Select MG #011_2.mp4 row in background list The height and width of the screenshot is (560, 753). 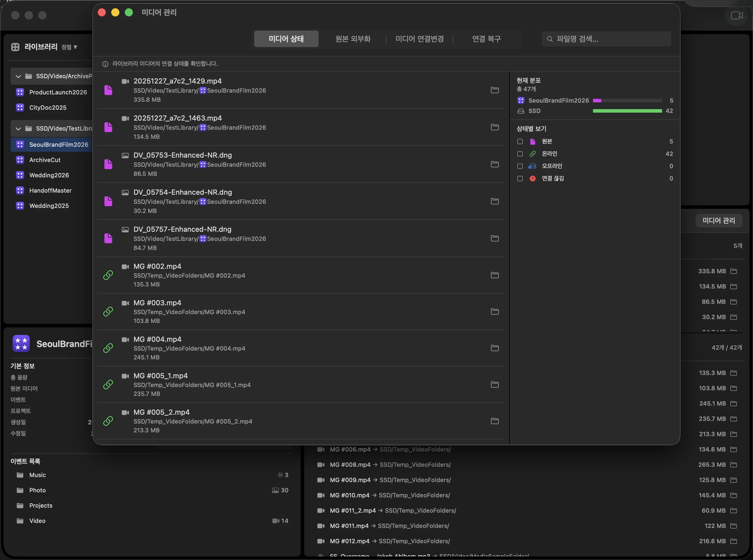coord(527,511)
